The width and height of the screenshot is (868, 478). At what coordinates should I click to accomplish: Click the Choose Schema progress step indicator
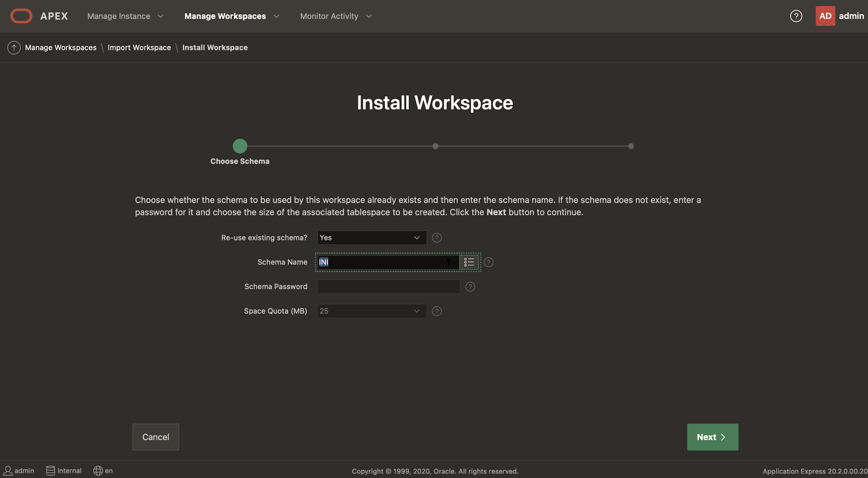(240, 145)
